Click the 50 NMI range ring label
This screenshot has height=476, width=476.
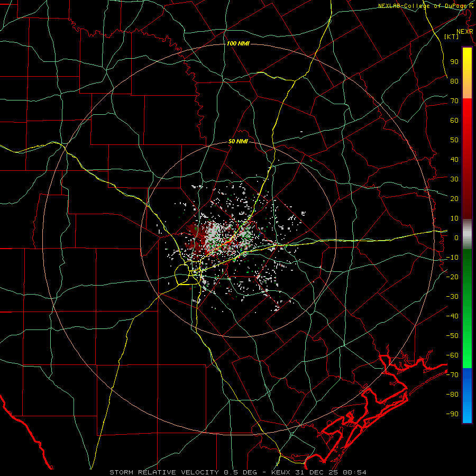(238, 141)
